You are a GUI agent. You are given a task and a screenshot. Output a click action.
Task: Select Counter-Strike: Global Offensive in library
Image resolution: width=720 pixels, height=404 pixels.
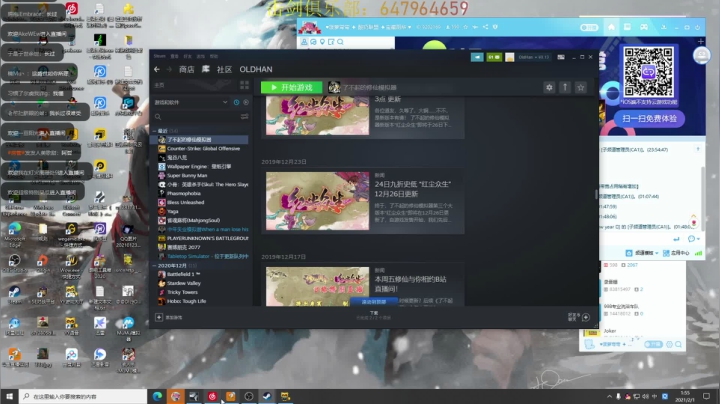click(203, 148)
